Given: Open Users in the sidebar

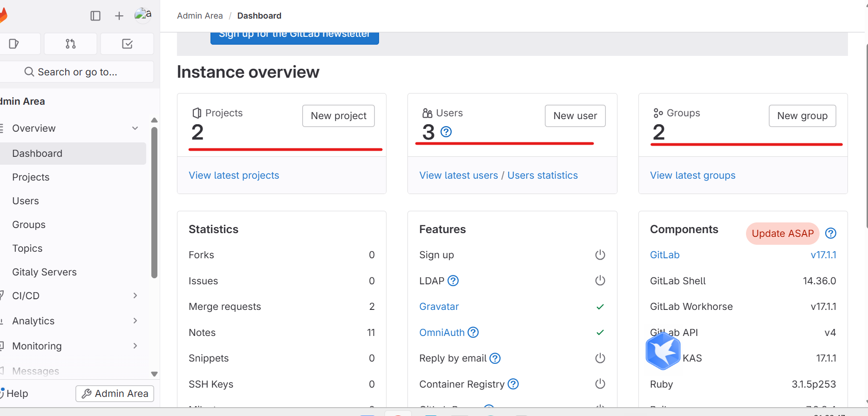Looking at the screenshot, I should pos(73,201).
